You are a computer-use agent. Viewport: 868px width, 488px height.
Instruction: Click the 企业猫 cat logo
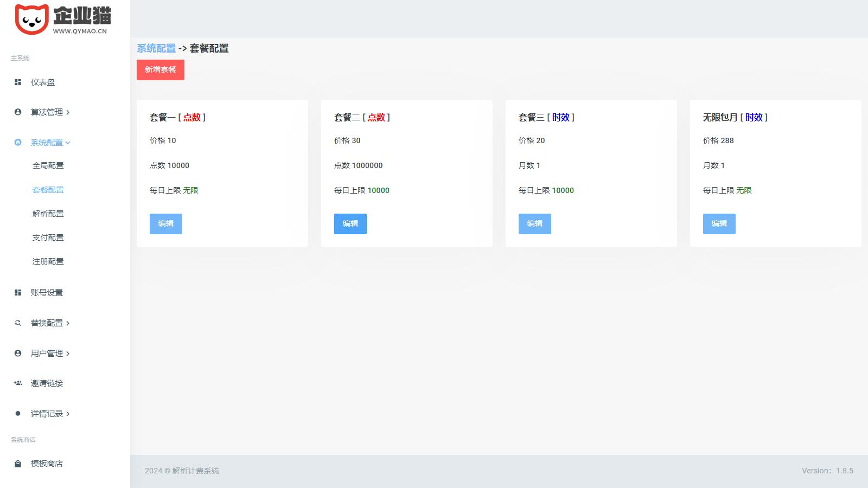(31, 19)
